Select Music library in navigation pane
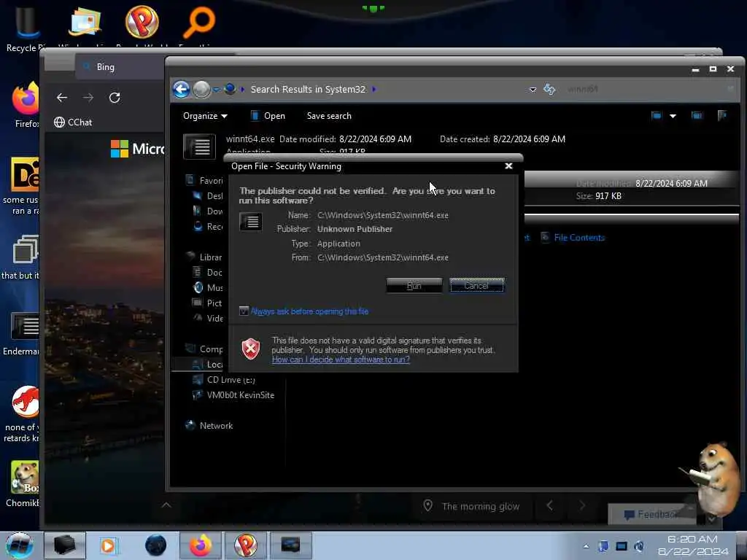 (208, 287)
